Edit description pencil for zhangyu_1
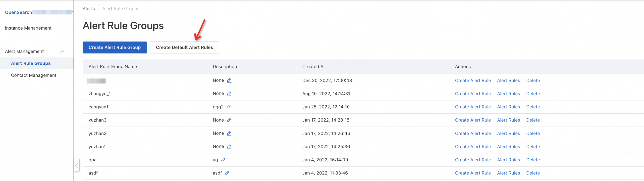This screenshot has width=644, height=181. [229, 94]
